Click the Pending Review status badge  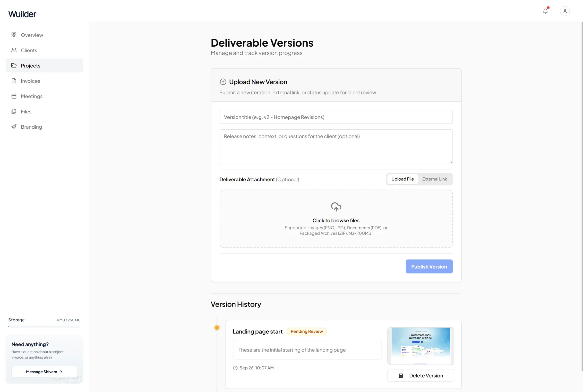307,331
